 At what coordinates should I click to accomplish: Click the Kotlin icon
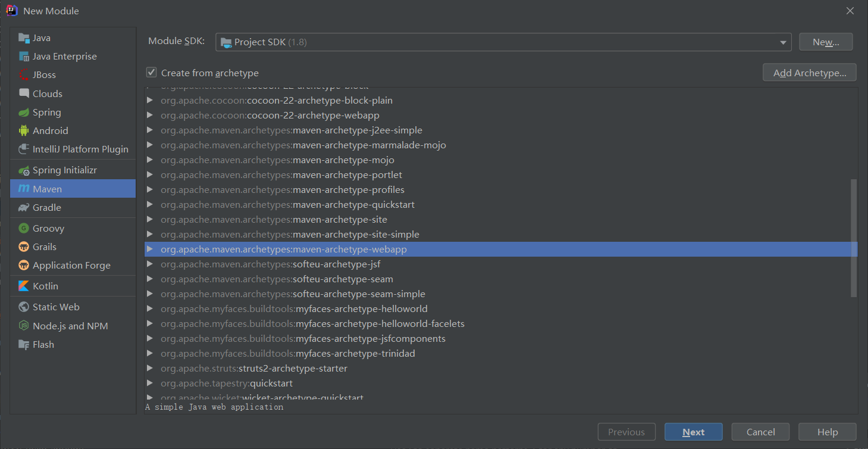click(x=24, y=286)
